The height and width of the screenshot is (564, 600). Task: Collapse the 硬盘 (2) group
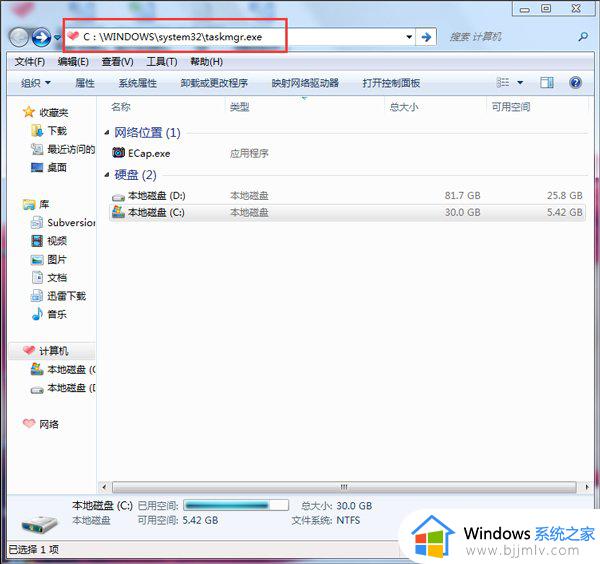tap(107, 175)
